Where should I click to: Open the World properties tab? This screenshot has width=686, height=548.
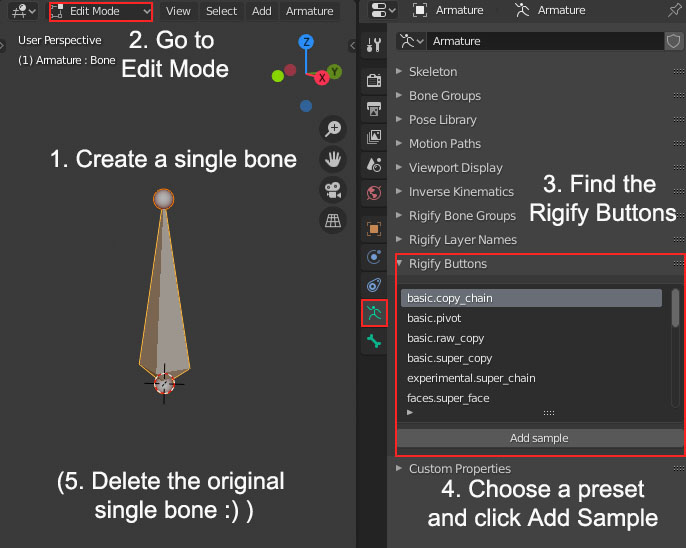374,193
